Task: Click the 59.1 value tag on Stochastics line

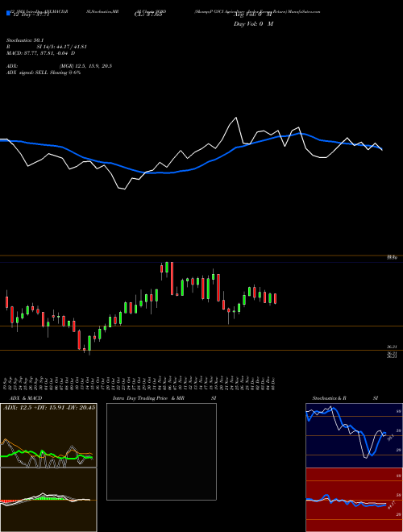Action: click(390, 438)
